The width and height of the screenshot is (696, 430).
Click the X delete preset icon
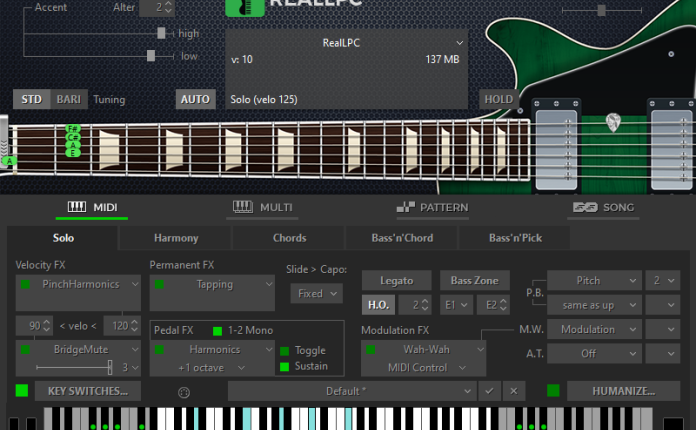(x=514, y=391)
